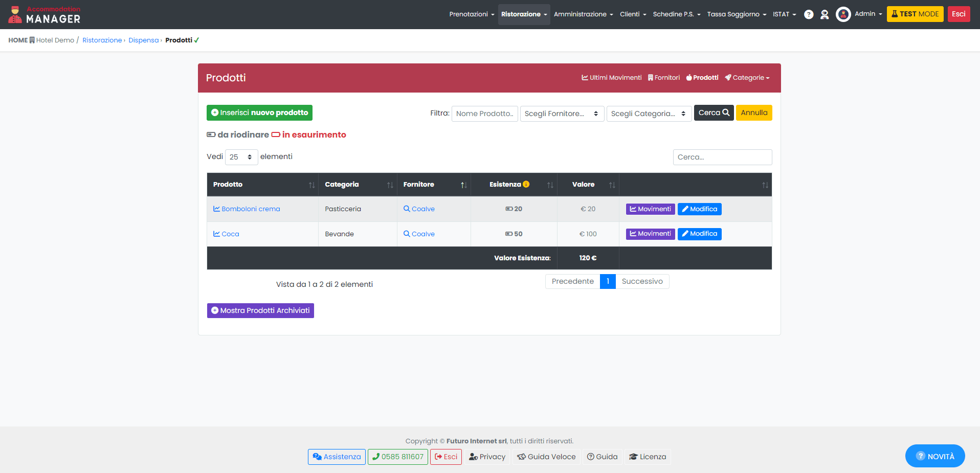Image resolution: width=980 pixels, height=473 pixels.
Task: Click the Nome Prodotto filter field
Action: point(484,114)
